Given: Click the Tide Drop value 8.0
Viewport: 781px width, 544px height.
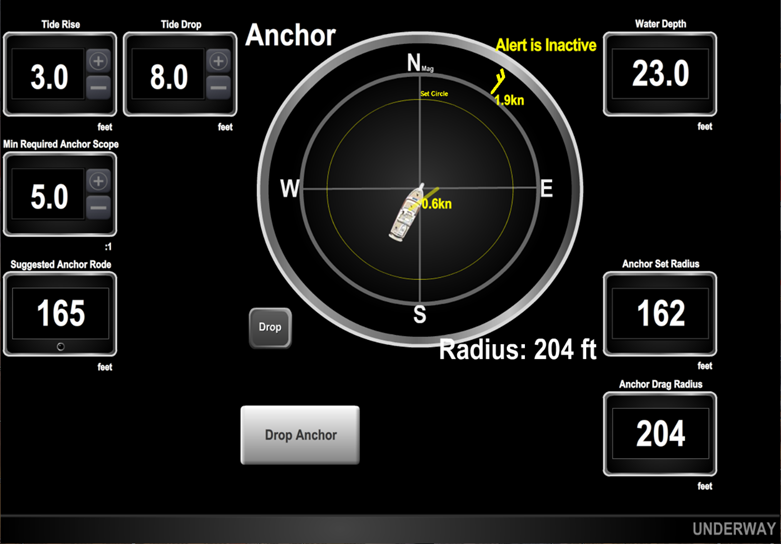Looking at the screenshot, I should pyautogui.click(x=168, y=76).
